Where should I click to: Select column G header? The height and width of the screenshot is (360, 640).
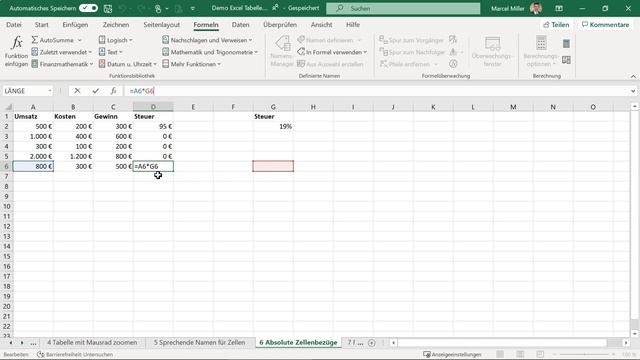pos(273,107)
